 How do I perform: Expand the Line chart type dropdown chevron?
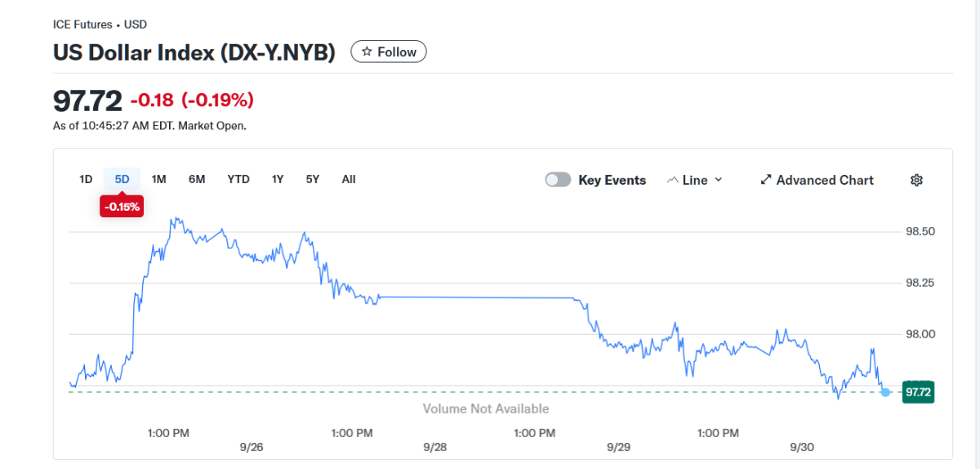pyautogui.click(x=719, y=180)
